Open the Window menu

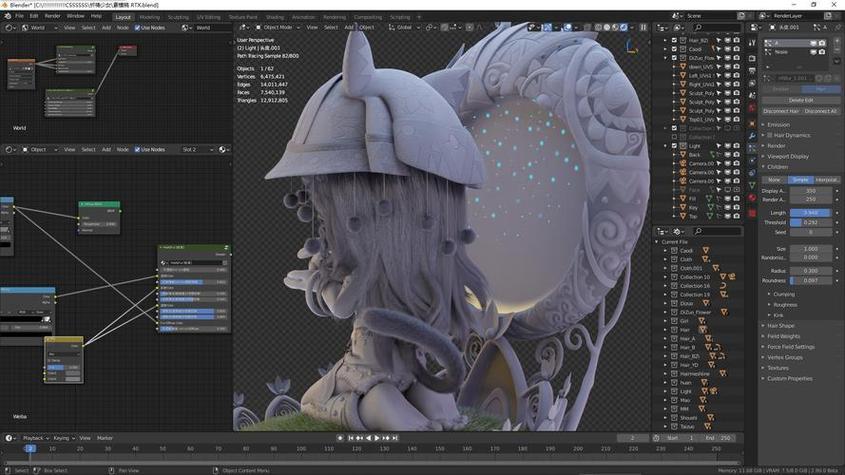75,16
